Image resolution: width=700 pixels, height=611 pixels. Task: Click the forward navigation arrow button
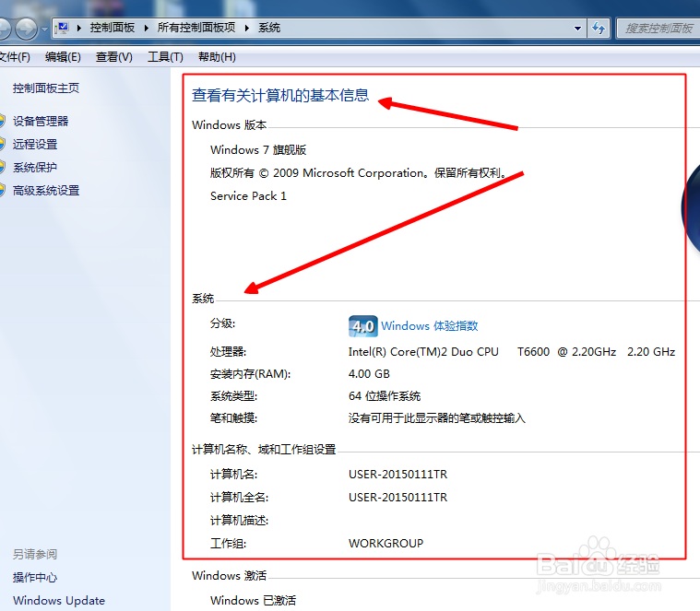click(27, 29)
